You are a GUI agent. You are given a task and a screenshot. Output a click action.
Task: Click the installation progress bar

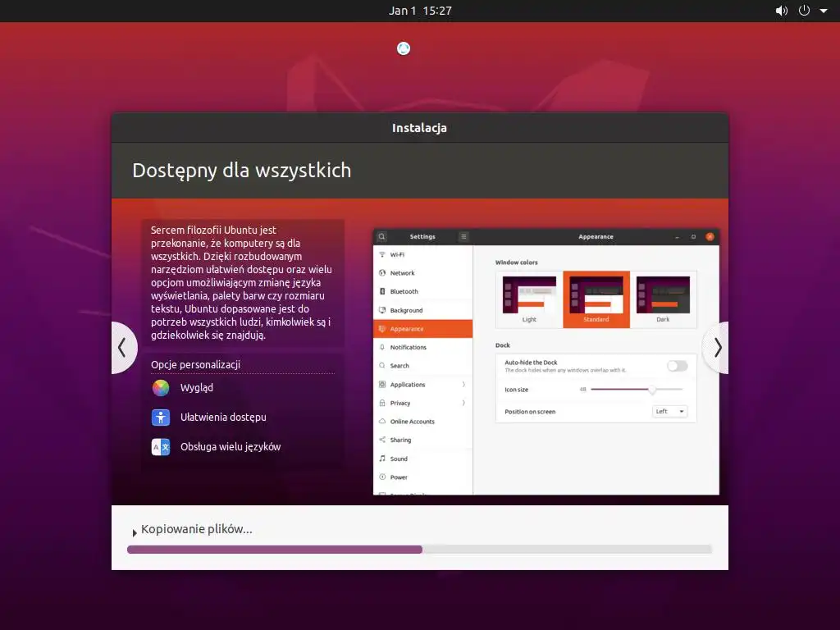pyautogui.click(x=419, y=549)
